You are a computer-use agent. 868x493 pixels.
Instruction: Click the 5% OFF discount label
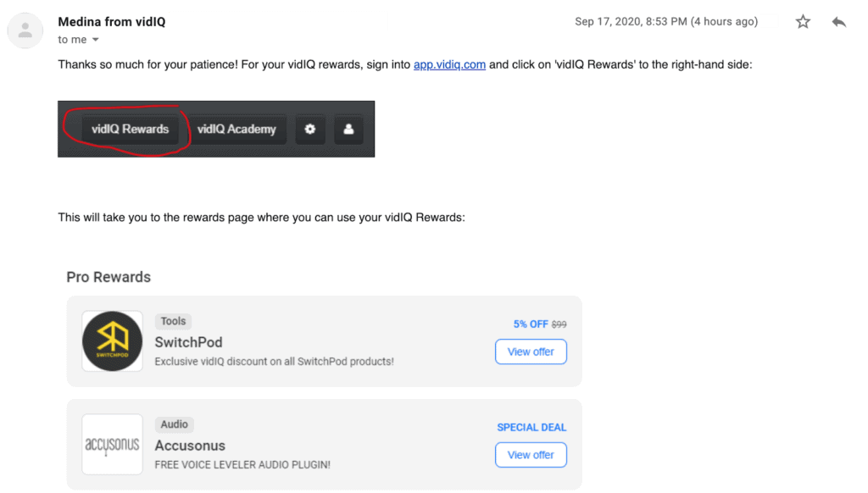[x=531, y=324]
